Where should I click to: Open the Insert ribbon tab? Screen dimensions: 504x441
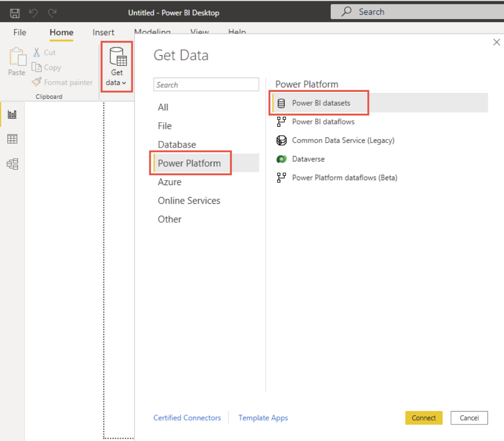(103, 33)
